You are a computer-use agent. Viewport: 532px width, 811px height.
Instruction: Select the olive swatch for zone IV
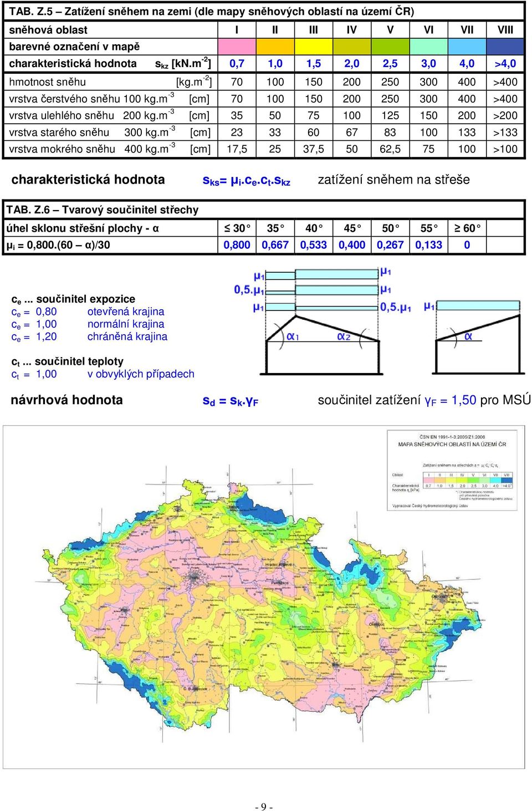(x=351, y=47)
